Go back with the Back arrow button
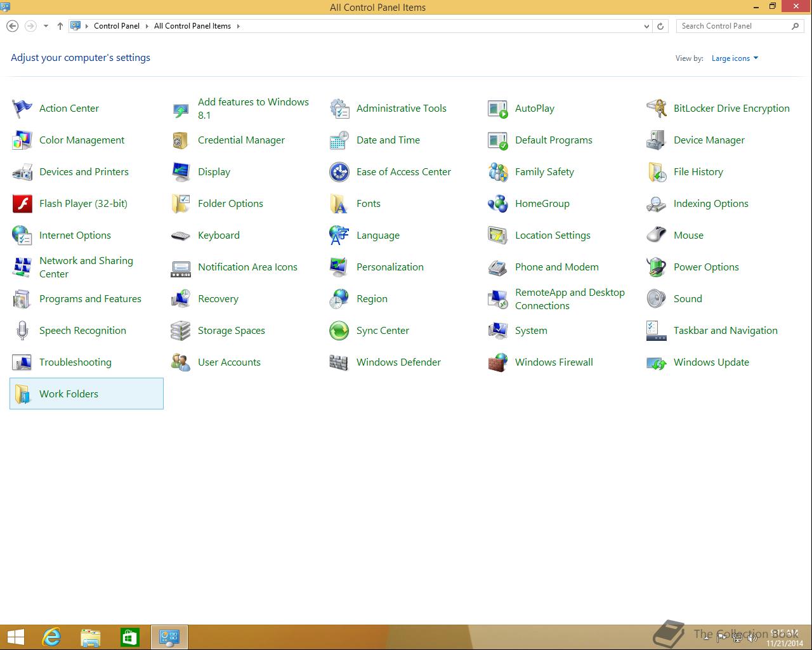The width and height of the screenshot is (812, 650). (x=12, y=26)
